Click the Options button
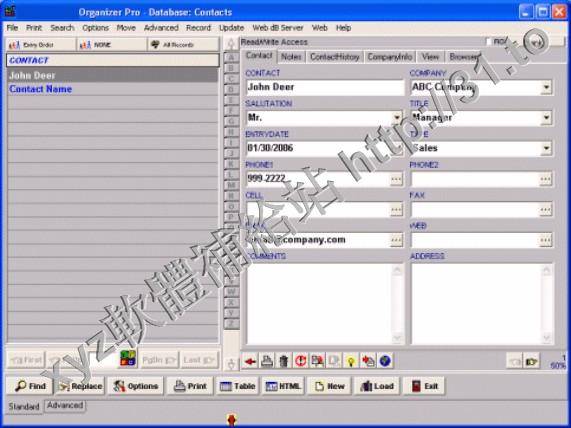This screenshot has height=428, width=571. (135, 386)
